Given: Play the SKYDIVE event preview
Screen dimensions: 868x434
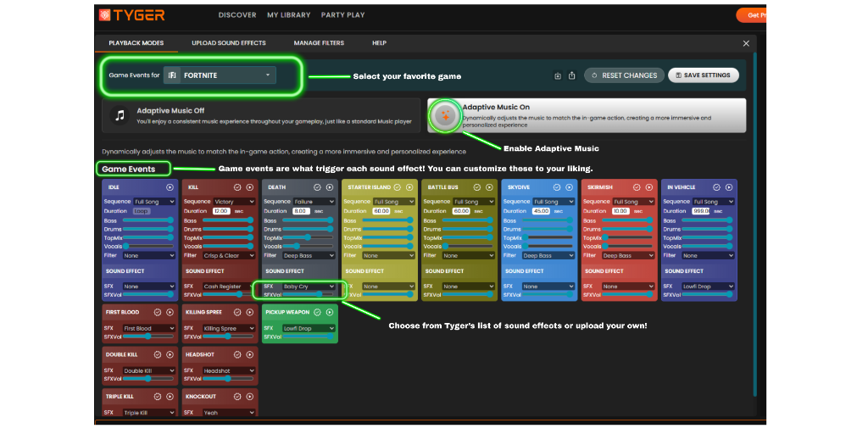Looking at the screenshot, I should tap(569, 187).
